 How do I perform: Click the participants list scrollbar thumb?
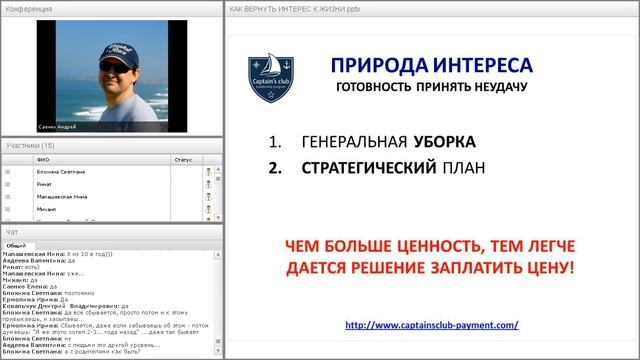coord(218,179)
